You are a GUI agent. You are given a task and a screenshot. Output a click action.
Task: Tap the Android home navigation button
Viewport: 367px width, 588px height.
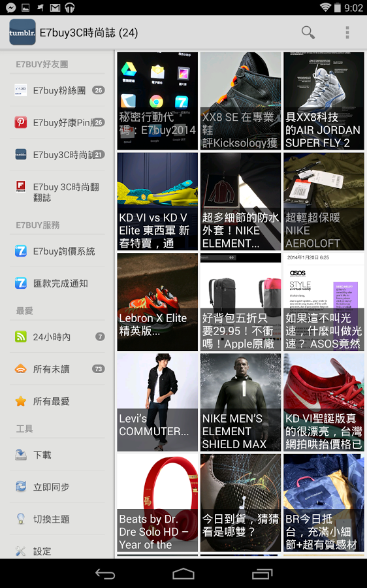click(x=183, y=574)
